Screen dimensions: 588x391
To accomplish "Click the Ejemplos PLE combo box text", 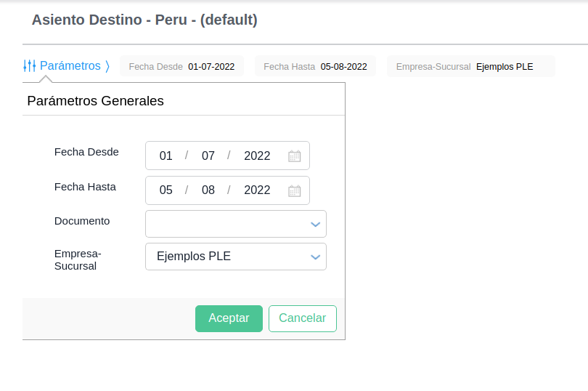I will (x=194, y=257).
